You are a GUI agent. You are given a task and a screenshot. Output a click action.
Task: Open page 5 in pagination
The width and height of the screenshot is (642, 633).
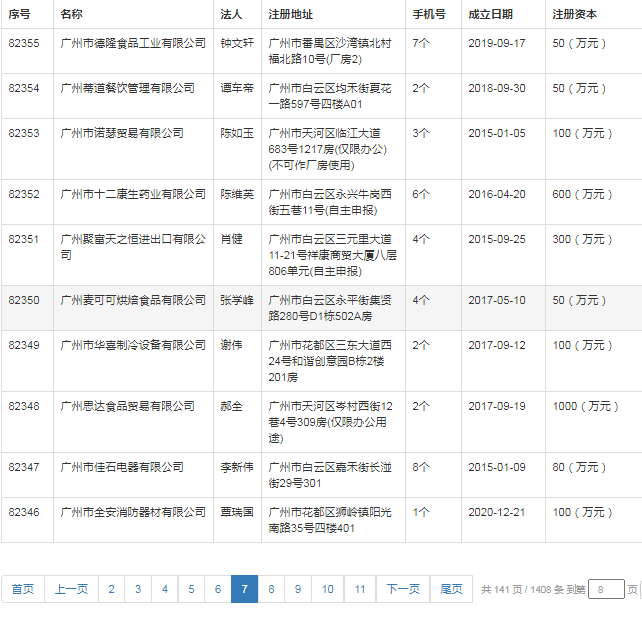tap(191, 589)
